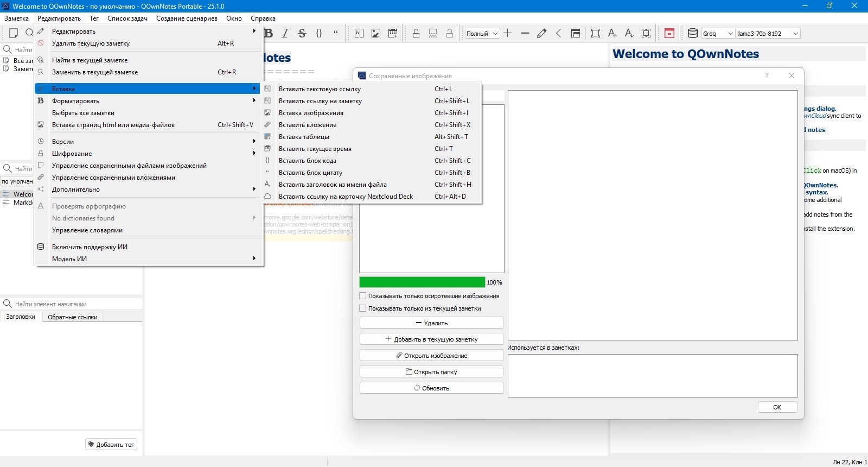
Task: Click insert current time calendar icon
Action: click(x=393, y=33)
